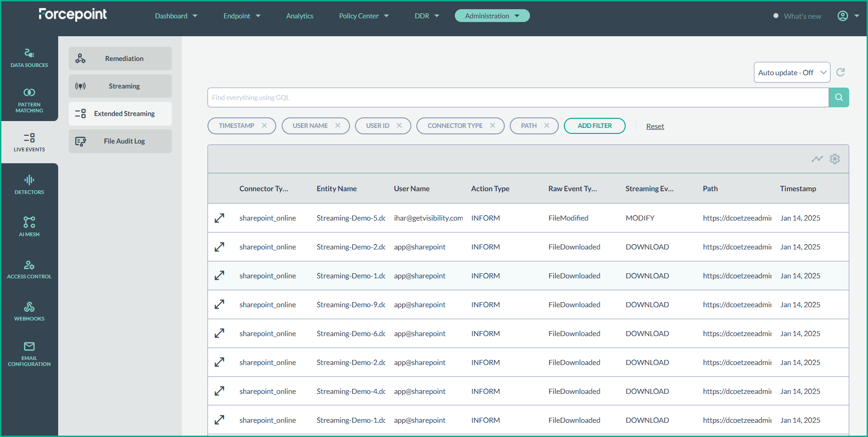Remove the CONNECTOR TYPE filter chip

pyautogui.click(x=492, y=126)
